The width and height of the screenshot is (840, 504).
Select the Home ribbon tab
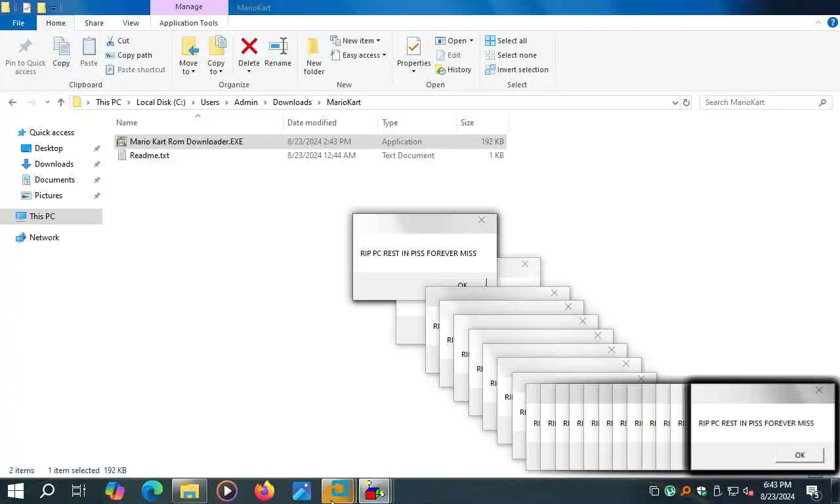[56, 23]
